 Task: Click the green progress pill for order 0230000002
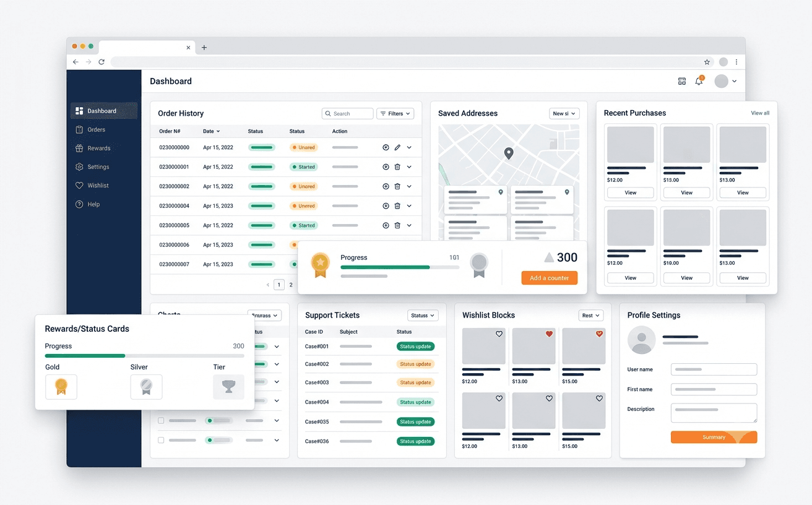point(262,186)
